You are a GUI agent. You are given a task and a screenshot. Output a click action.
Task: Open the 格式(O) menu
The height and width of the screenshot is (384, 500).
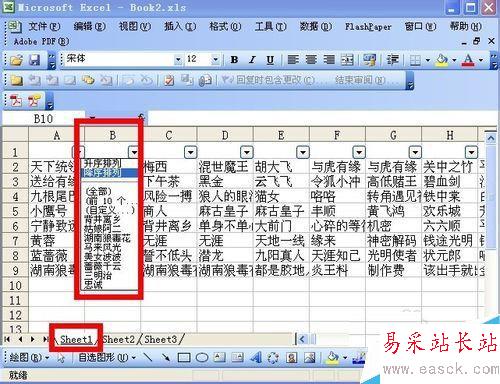click(x=225, y=26)
